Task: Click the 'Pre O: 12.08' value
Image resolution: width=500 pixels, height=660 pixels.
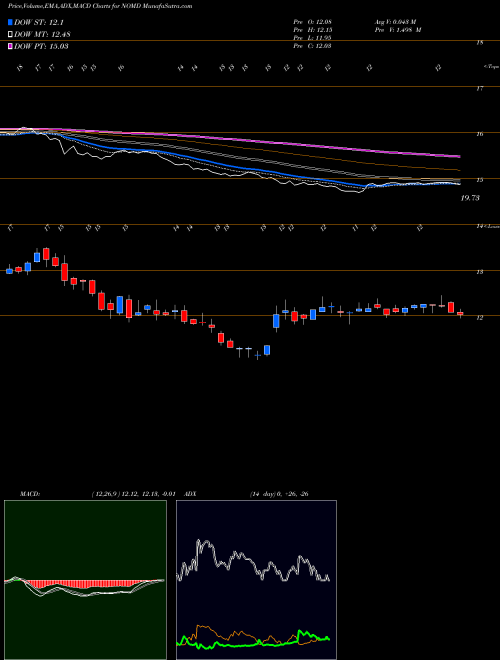Action: click(x=312, y=22)
